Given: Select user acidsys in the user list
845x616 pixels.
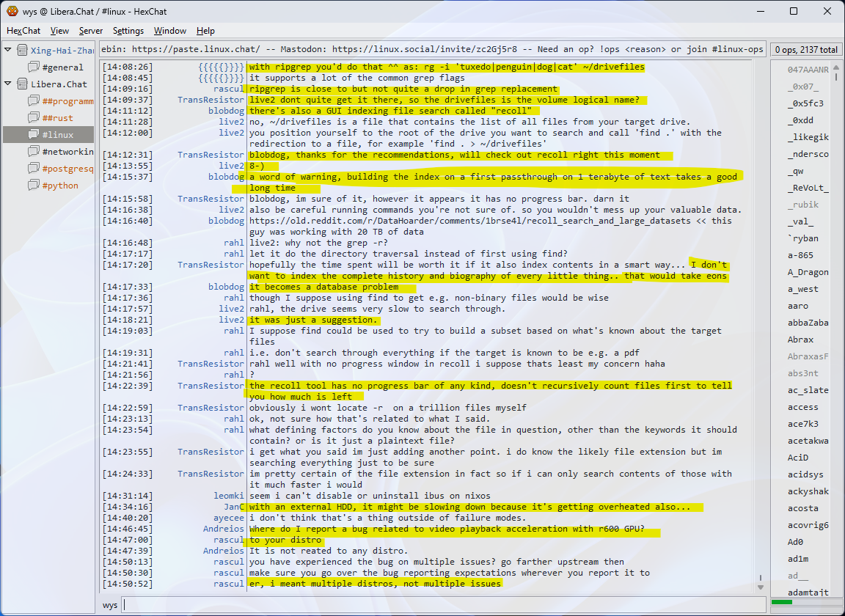Looking at the screenshot, I should coord(805,474).
